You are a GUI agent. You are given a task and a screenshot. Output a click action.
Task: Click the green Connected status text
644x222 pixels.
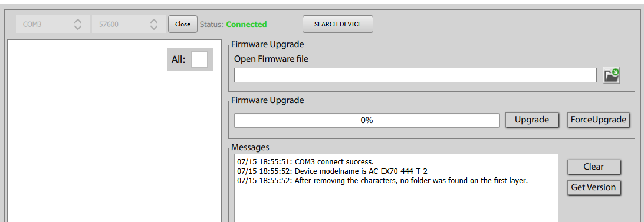pos(247,24)
